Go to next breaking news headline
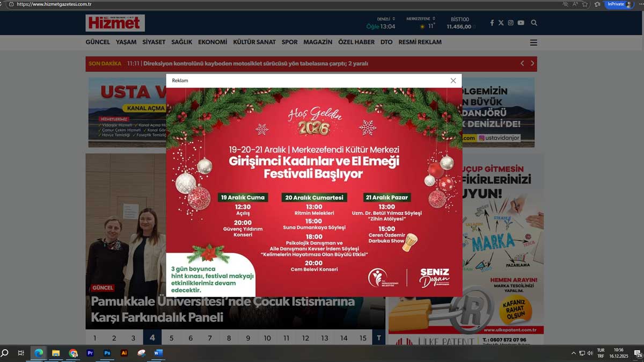This screenshot has width=644, height=362. [x=532, y=63]
